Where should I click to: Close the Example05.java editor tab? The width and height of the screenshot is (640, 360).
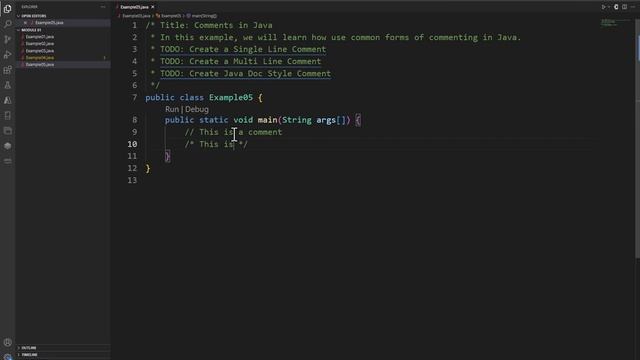pos(153,7)
